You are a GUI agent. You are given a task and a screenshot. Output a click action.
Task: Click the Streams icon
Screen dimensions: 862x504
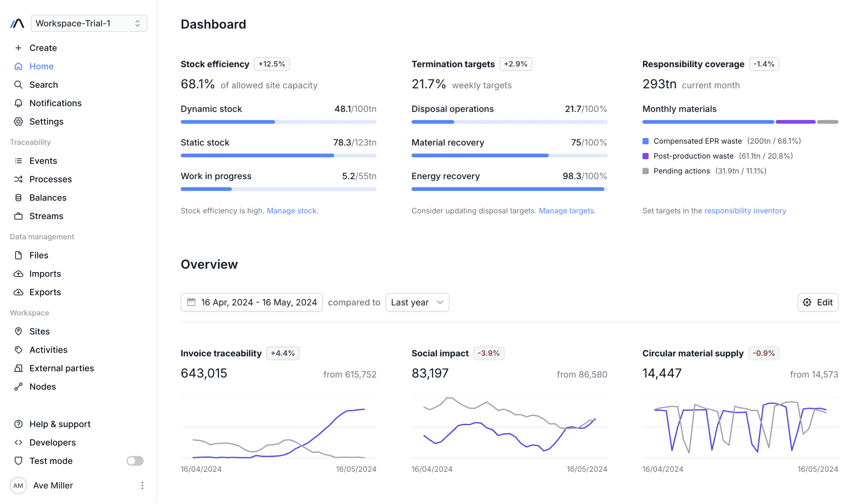tap(18, 216)
